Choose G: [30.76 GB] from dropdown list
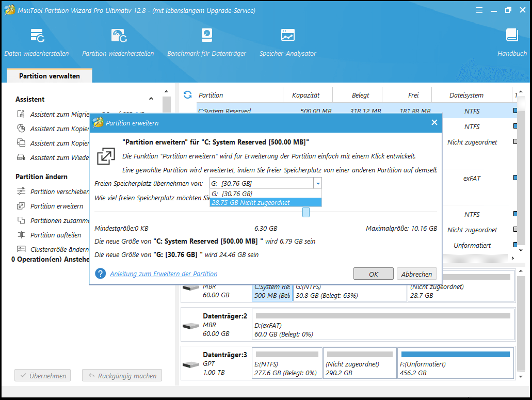Screen dimensions: 532x400 (266, 194)
